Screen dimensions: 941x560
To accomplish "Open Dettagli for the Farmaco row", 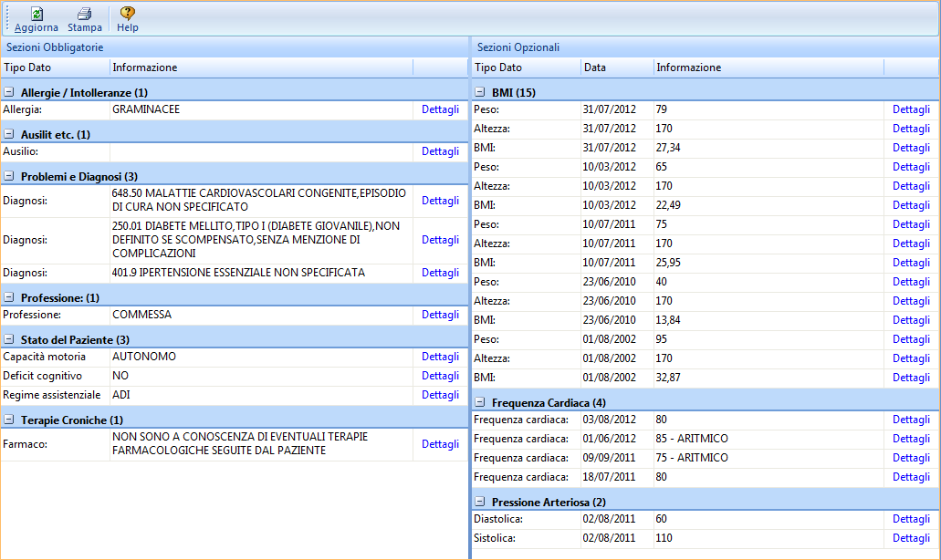I will [440, 444].
